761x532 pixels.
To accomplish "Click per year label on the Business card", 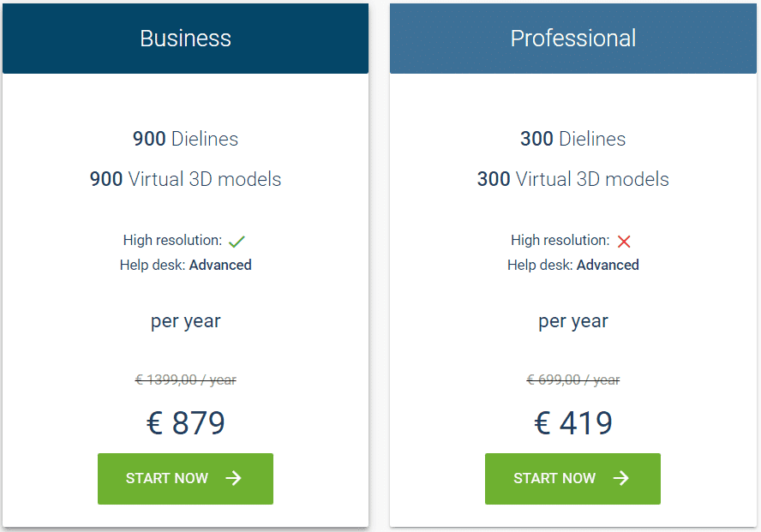I will (185, 320).
